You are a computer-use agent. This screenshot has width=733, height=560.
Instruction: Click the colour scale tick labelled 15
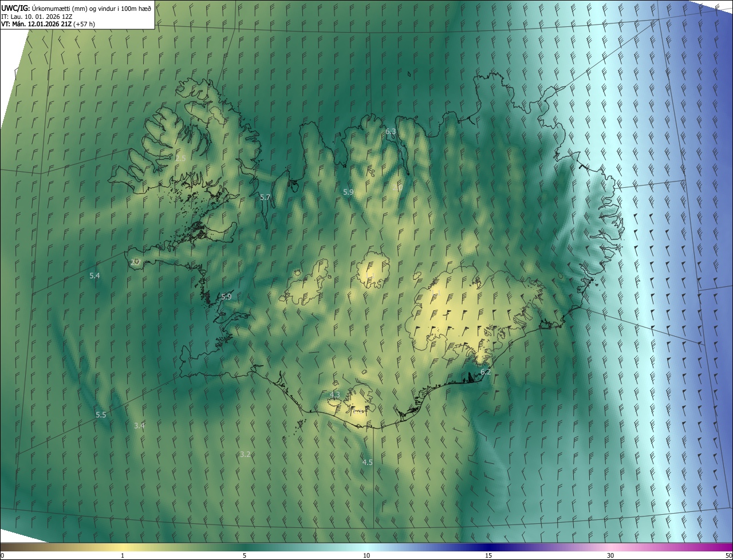488,555
